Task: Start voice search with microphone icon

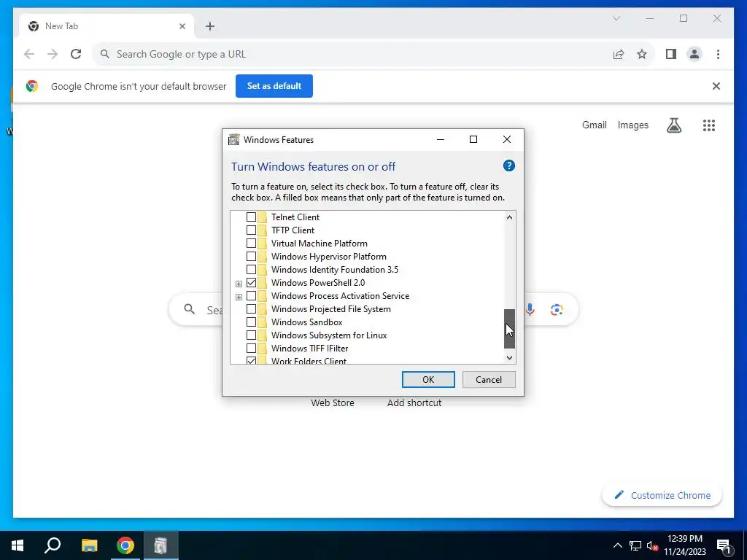Action: (x=530, y=310)
